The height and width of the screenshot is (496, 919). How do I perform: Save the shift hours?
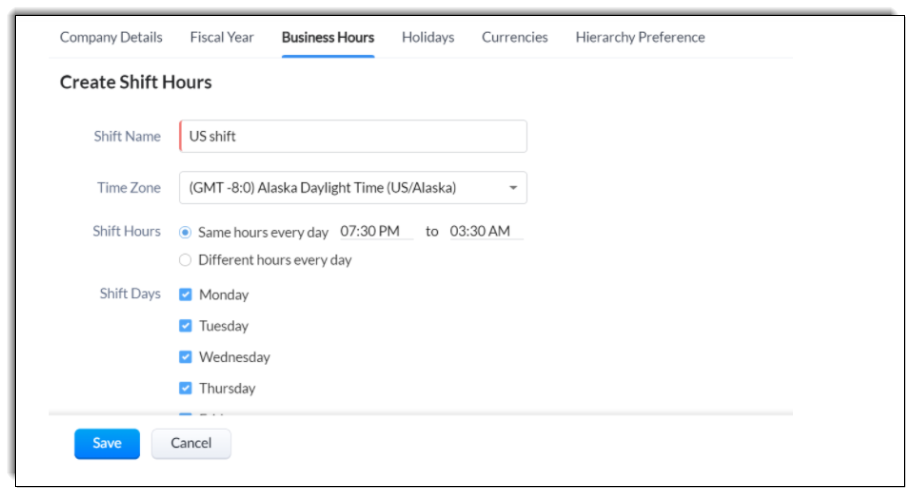coord(107,443)
